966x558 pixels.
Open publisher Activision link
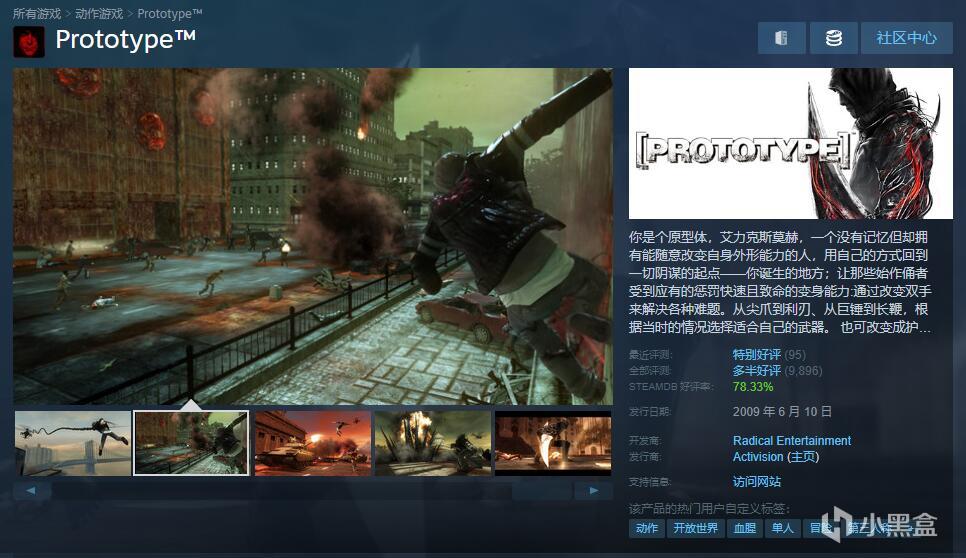[x=758, y=457]
